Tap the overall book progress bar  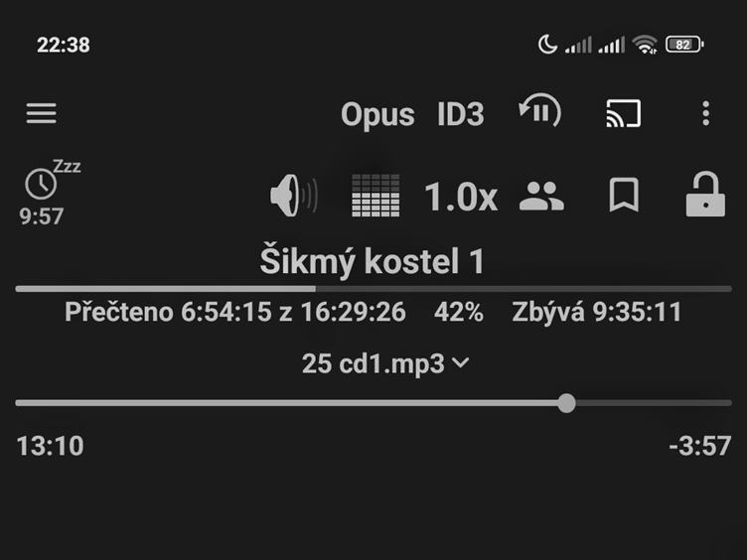[x=373, y=289]
